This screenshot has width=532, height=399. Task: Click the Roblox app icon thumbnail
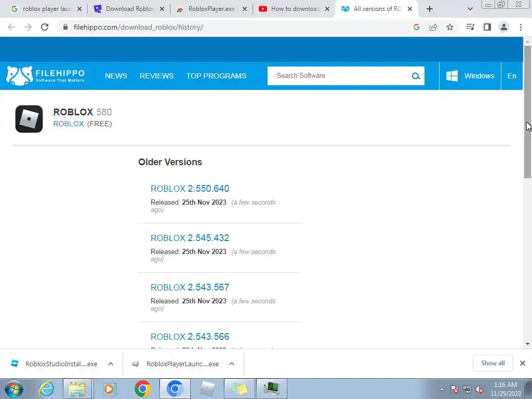pyautogui.click(x=29, y=119)
